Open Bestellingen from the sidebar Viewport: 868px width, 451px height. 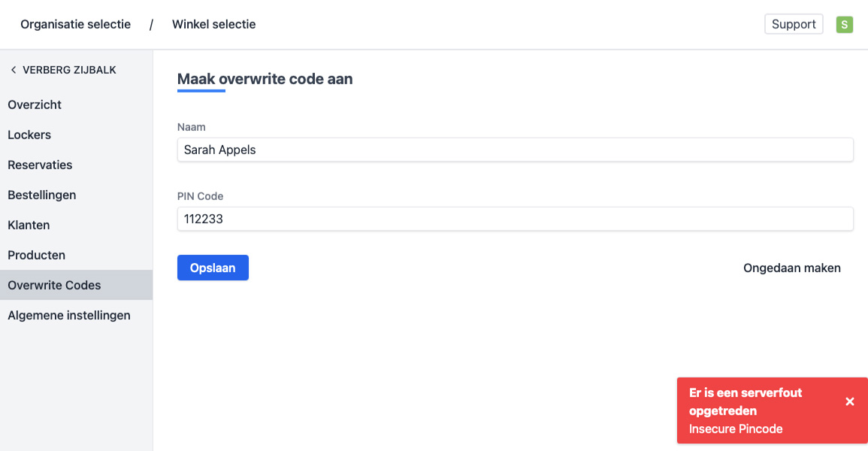click(42, 195)
